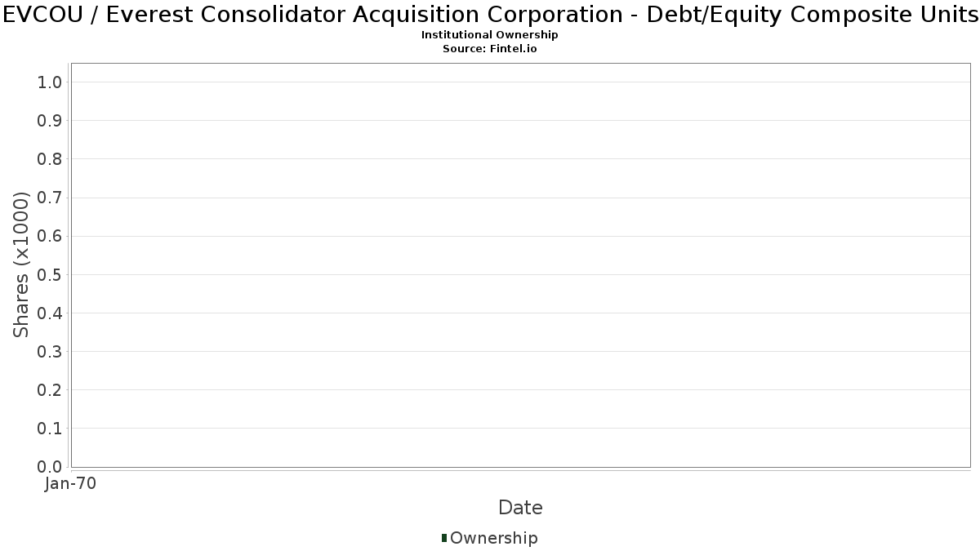Click the 0.3 y-axis tick label
This screenshot has height=551, width=980.
click(51, 352)
